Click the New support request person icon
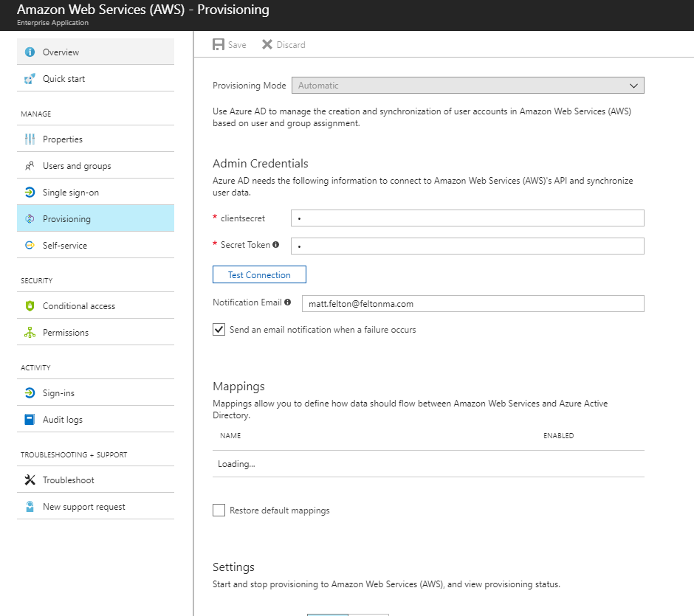Image resolution: width=694 pixels, height=616 pixels. pos(30,506)
